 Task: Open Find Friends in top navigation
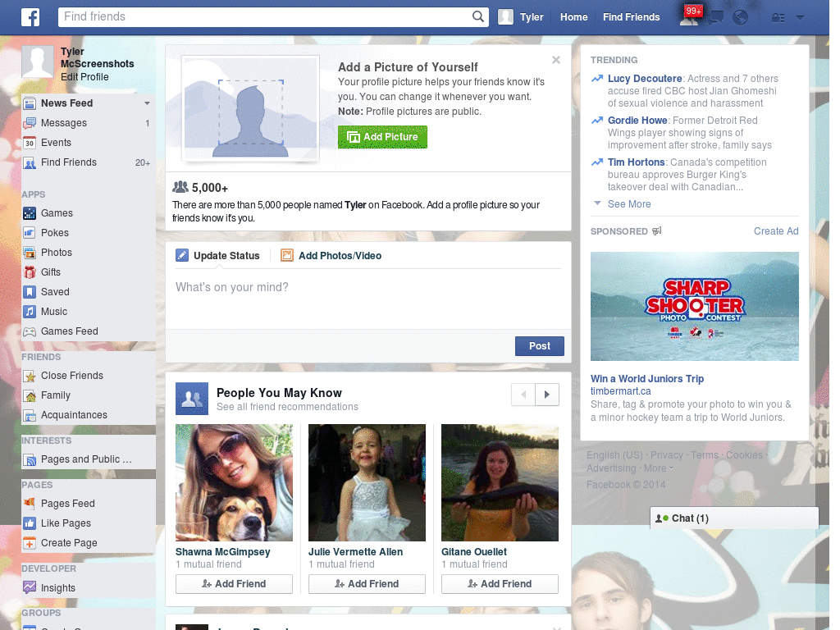point(631,17)
